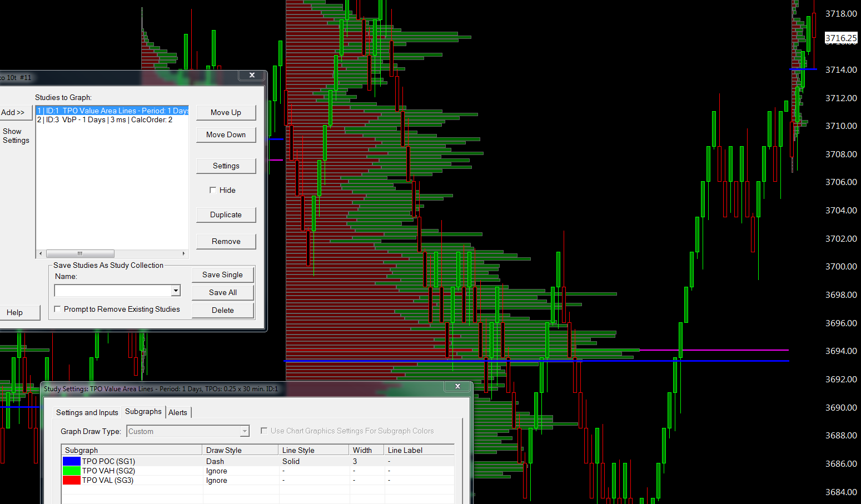The height and width of the screenshot is (504, 861).
Task: Click the Width column header
Action: coord(367,450)
